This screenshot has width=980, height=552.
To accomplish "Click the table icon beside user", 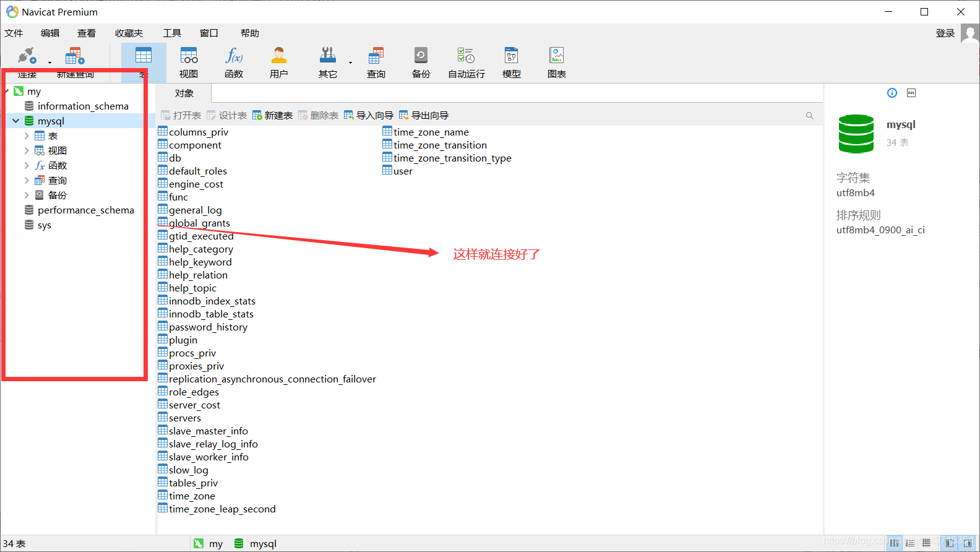I will [x=387, y=170].
